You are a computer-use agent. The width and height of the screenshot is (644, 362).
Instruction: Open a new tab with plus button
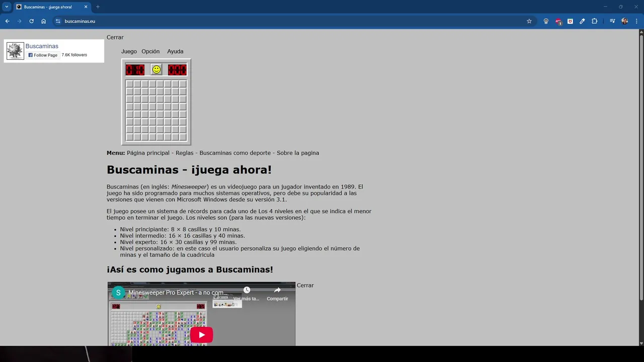[x=98, y=7]
